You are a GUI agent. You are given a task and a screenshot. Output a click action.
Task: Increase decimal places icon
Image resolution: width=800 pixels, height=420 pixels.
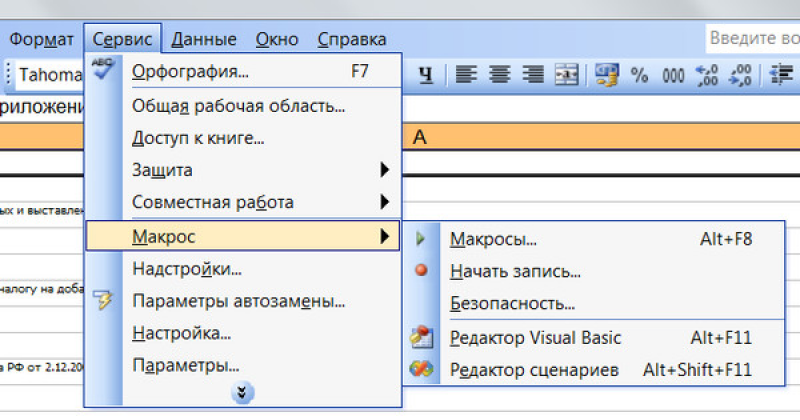[x=707, y=75]
